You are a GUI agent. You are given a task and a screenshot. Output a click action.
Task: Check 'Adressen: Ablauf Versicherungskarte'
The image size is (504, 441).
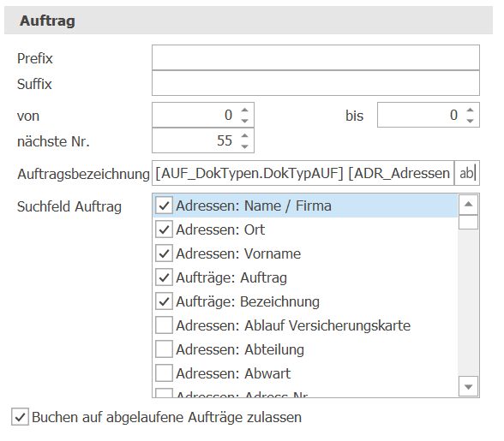164,325
